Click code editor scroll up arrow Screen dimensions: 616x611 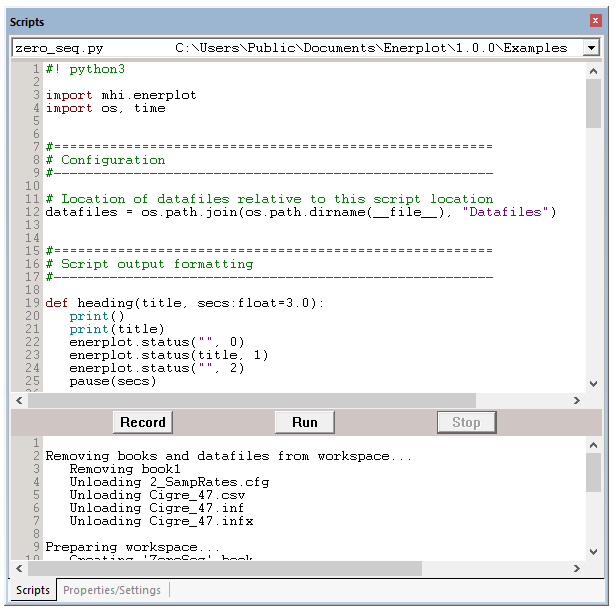click(x=593, y=69)
